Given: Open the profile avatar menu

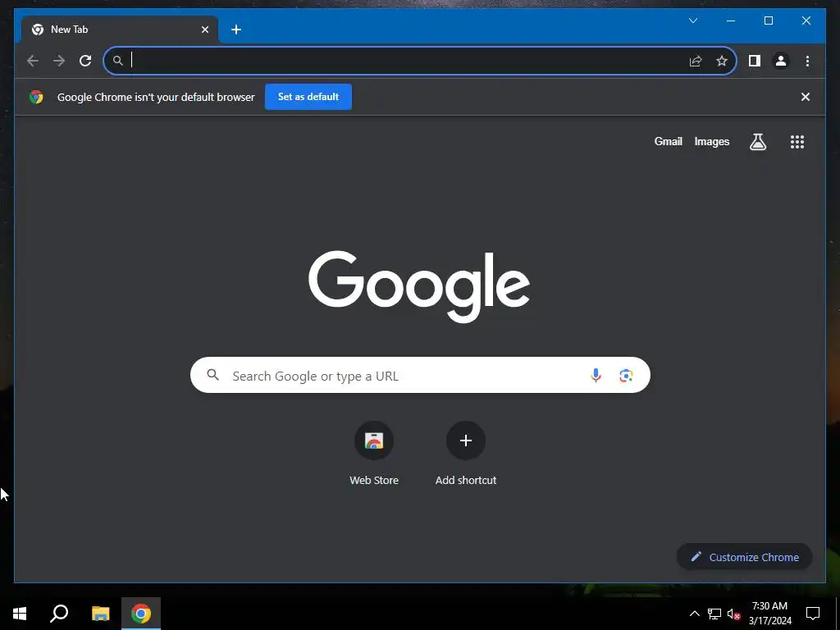Looking at the screenshot, I should (x=781, y=61).
